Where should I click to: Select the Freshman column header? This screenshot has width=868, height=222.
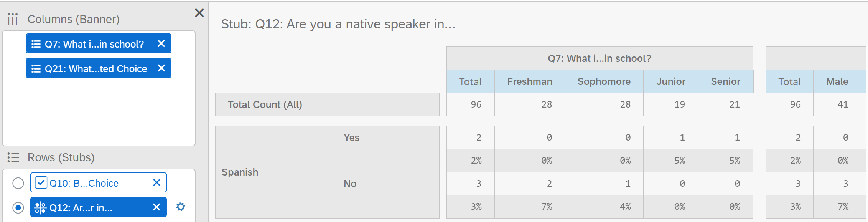click(x=530, y=81)
